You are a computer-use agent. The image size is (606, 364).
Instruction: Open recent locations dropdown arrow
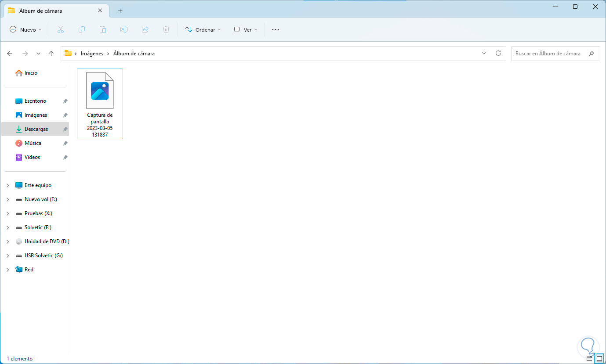[38, 54]
